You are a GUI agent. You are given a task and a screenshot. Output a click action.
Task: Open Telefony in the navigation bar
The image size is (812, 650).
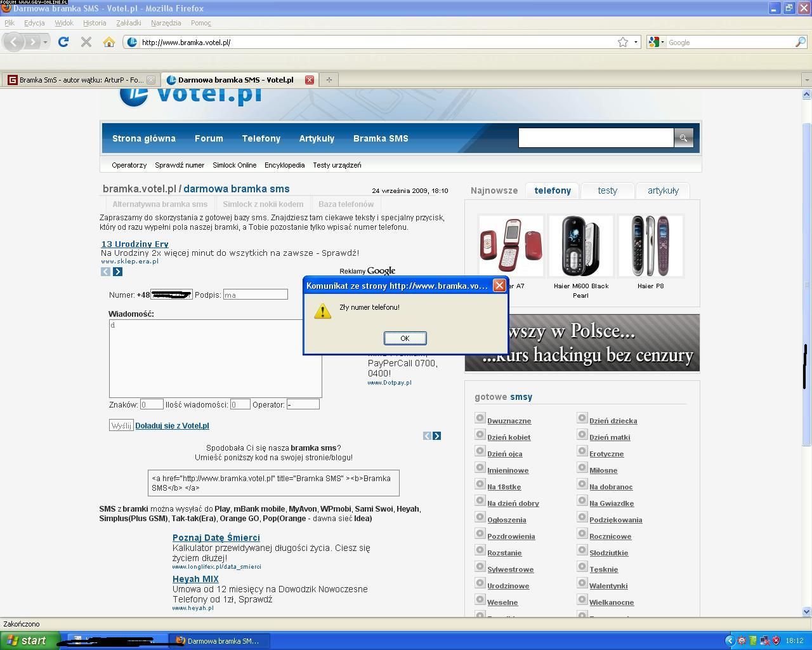(261, 138)
